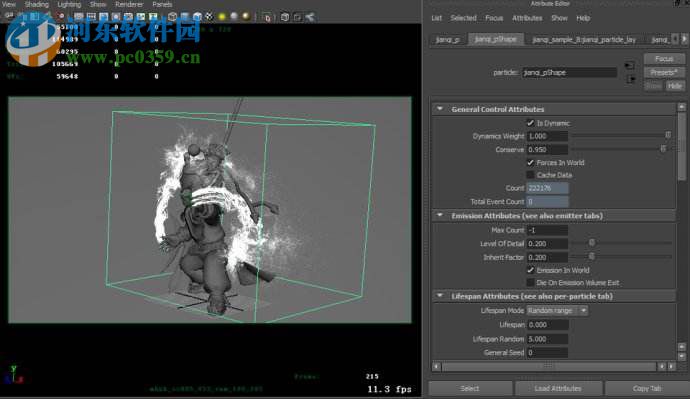Enable Die On Emission Volume Exit
The image size is (690, 399).
(x=530, y=282)
